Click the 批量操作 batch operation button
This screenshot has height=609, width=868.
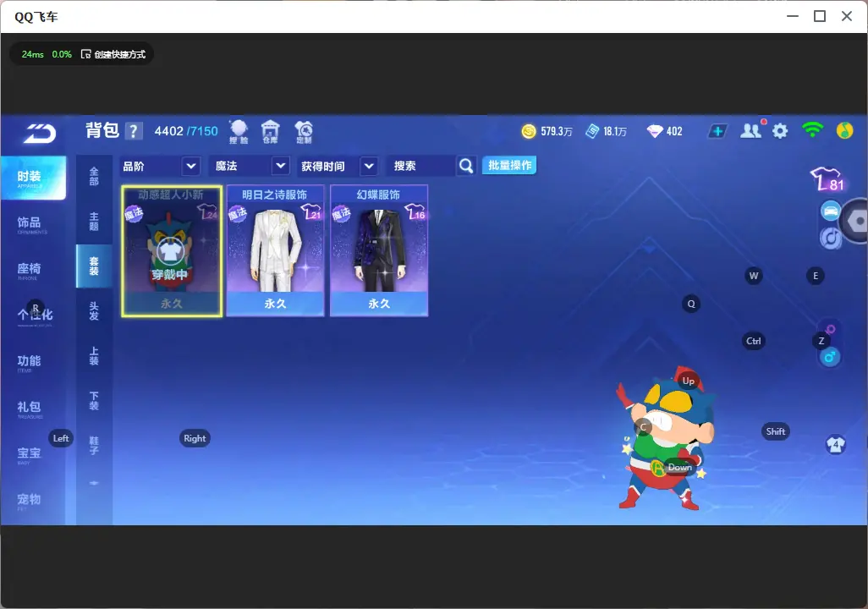coord(509,166)
